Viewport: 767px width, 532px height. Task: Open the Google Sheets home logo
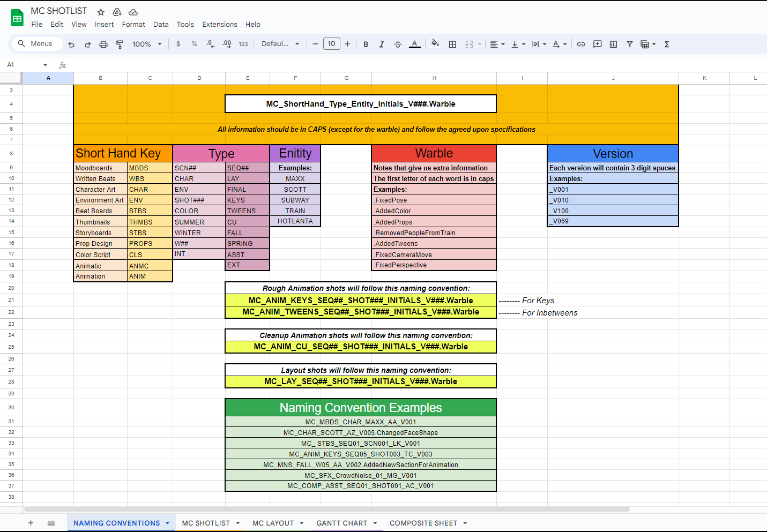(17, 18)
